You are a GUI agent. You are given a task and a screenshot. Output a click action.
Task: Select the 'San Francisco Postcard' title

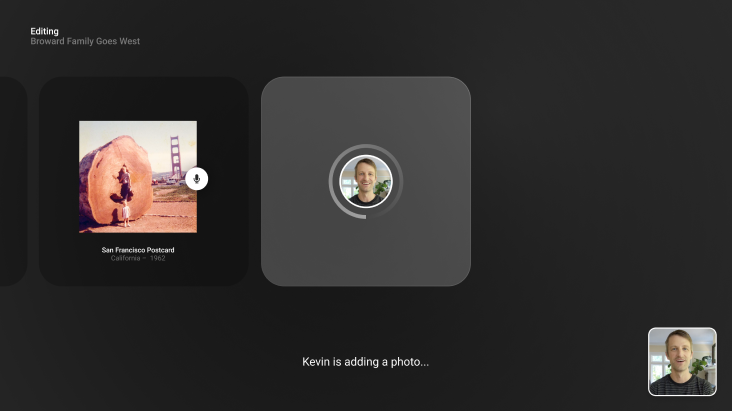point(138,250)
